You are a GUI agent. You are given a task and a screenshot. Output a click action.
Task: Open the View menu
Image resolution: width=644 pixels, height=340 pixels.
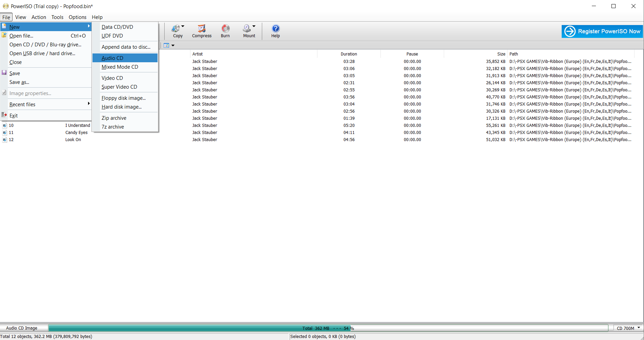point(21,17)
